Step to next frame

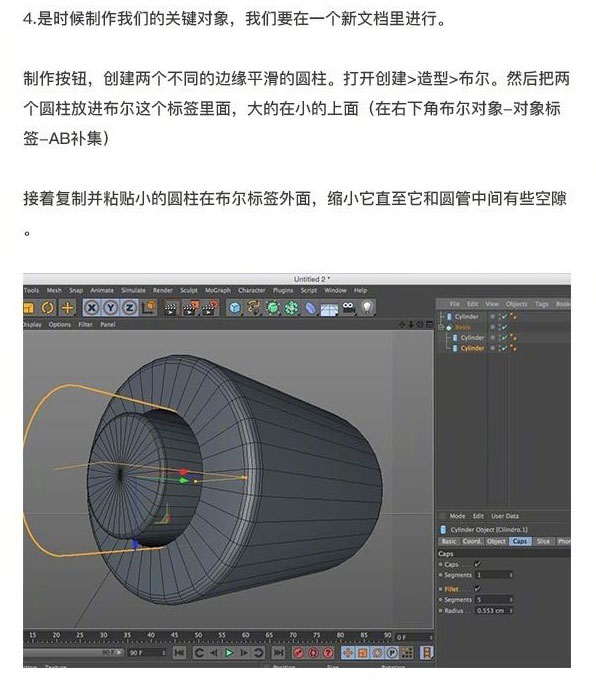[244, 652]
